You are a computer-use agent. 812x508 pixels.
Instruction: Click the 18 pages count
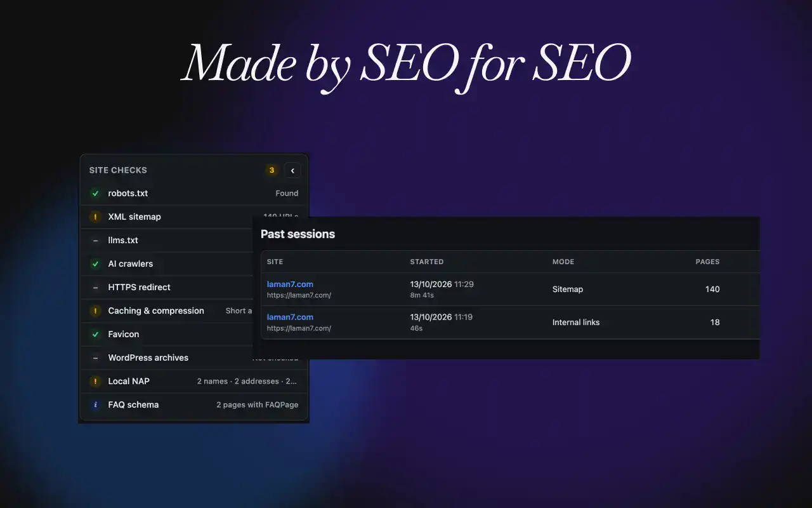pos(715,322)
